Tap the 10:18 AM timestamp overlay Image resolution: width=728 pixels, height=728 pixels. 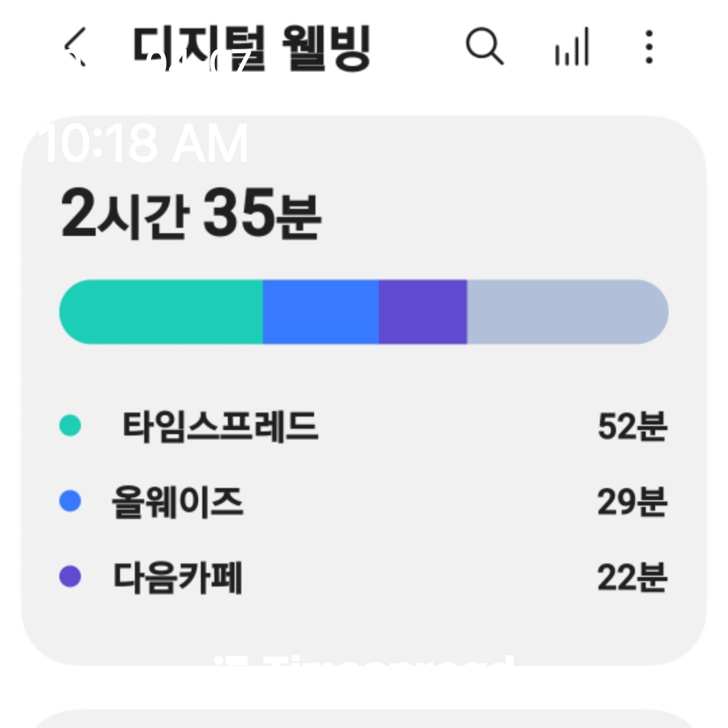pyautogui.click(x=145, y=144)
